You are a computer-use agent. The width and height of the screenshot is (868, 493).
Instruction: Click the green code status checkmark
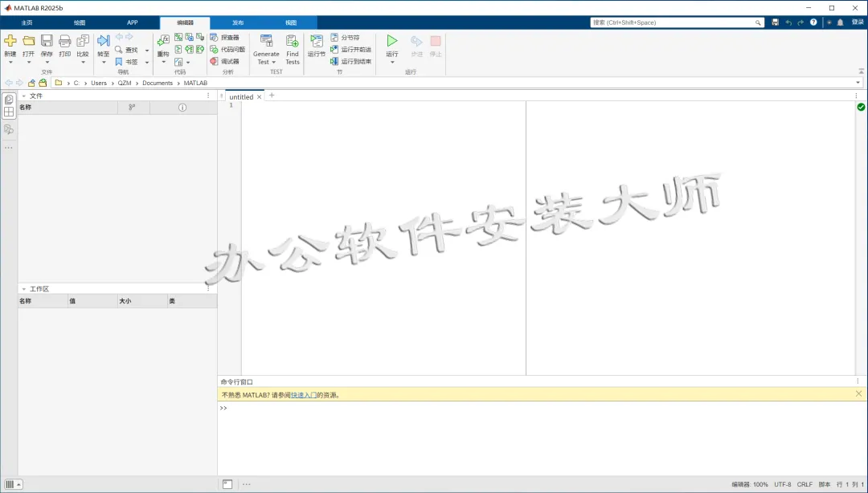click(861, 107)
